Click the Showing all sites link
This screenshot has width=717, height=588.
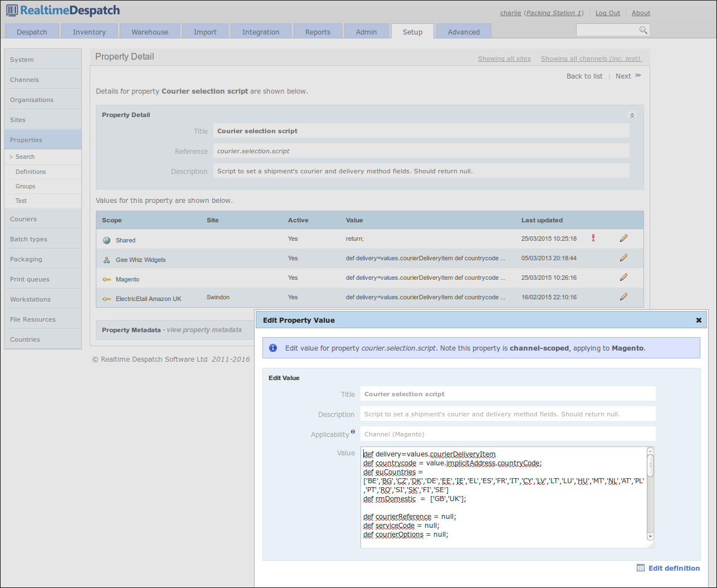click(504, 59)
